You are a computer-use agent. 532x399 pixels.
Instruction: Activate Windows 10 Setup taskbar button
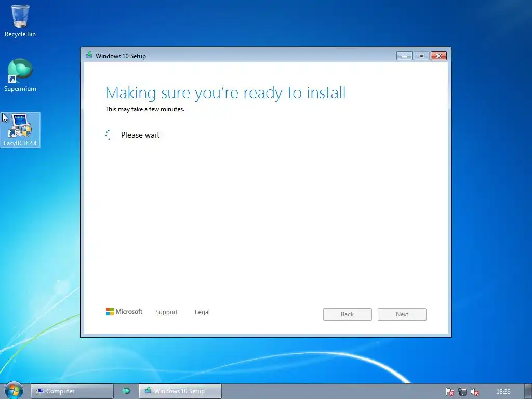180,391
